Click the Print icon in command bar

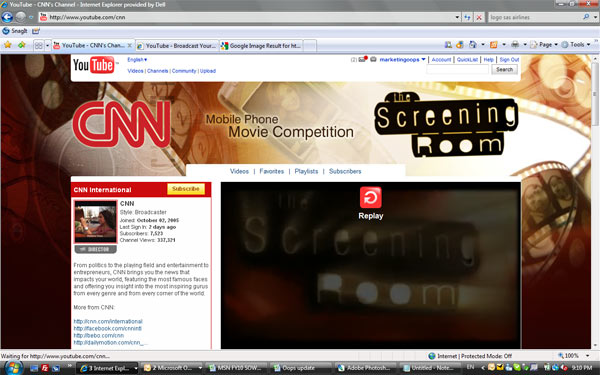[x=515, y=45]
